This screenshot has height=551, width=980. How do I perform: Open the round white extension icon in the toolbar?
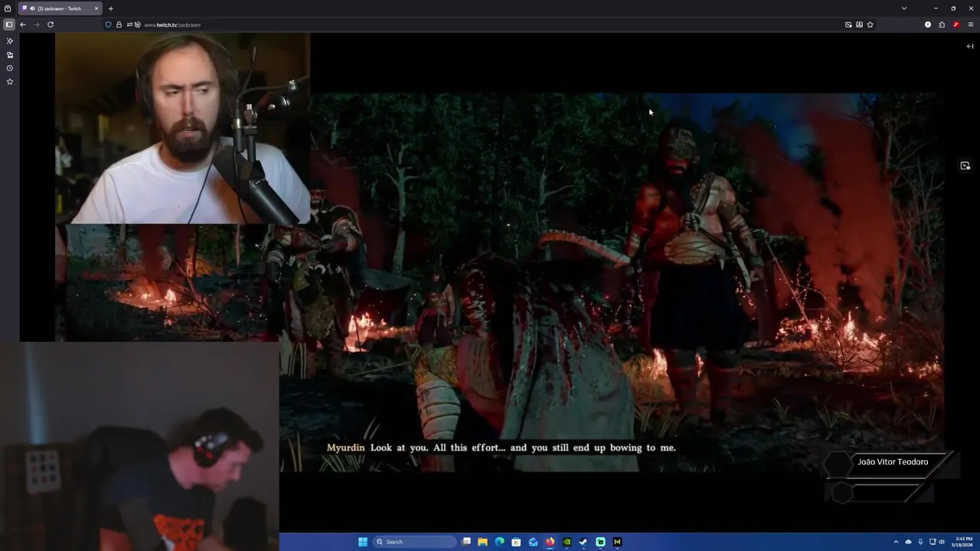(x=928, y=24)
